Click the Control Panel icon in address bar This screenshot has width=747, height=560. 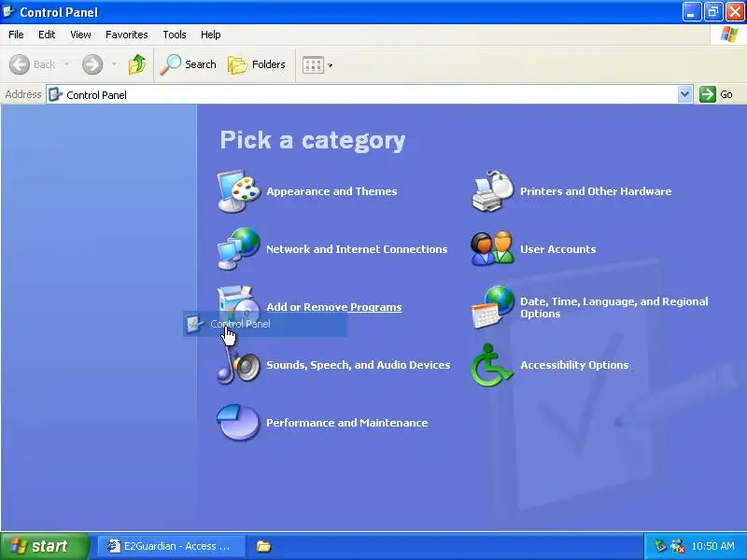[x=55, y=94]
